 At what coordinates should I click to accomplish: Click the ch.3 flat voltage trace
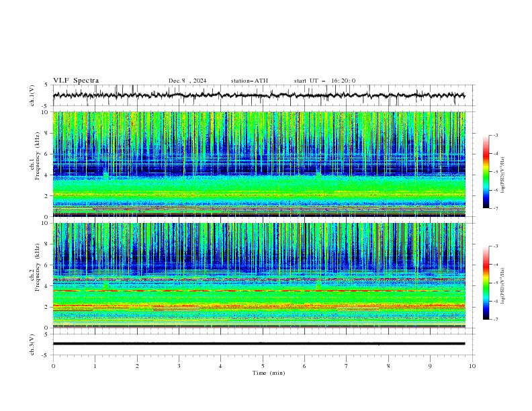[259, 344]
